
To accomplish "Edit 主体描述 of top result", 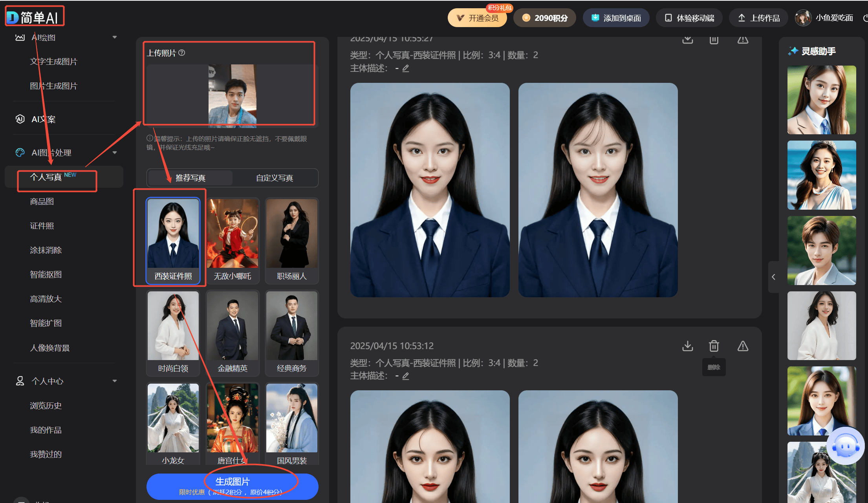I will (x=406, y=68).
